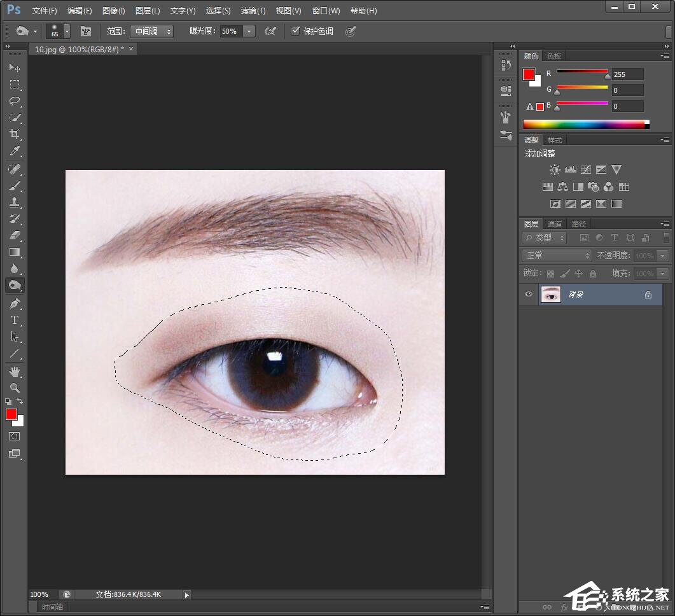Open the 范围 dropdown showing 中间调

point(151,31)
